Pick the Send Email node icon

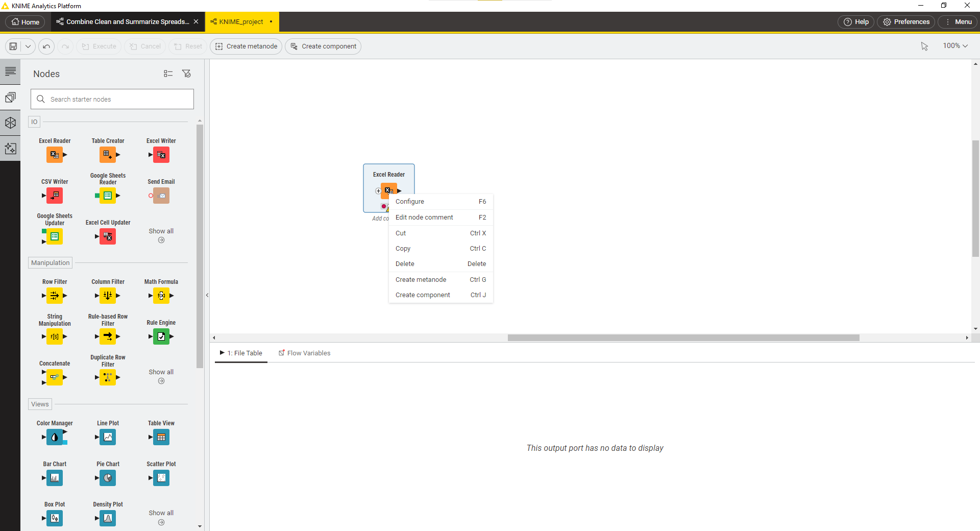point(161,196)
